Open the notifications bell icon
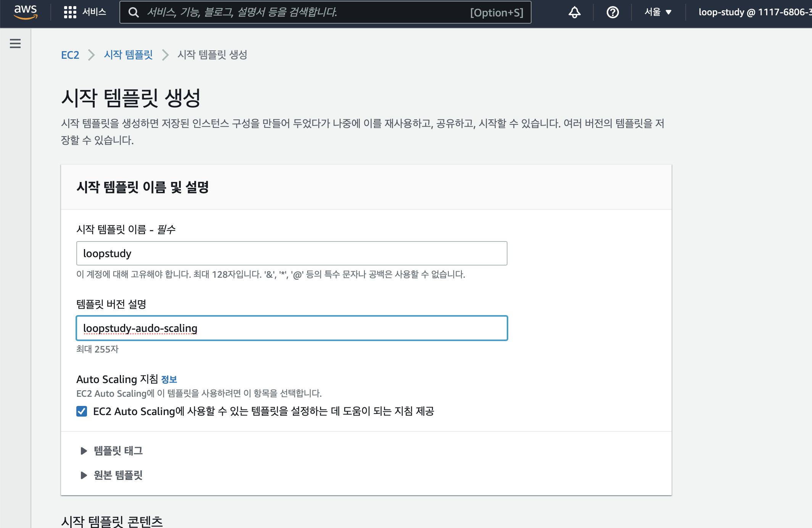This screenshot has width=812, height=528. point(574,12)
